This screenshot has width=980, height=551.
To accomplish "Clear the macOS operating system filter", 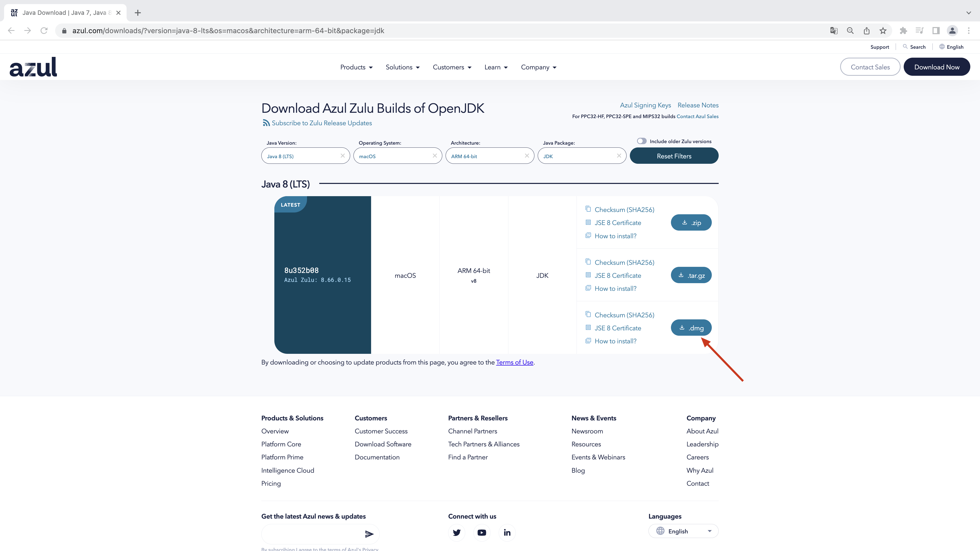I will tap(434, 156).
